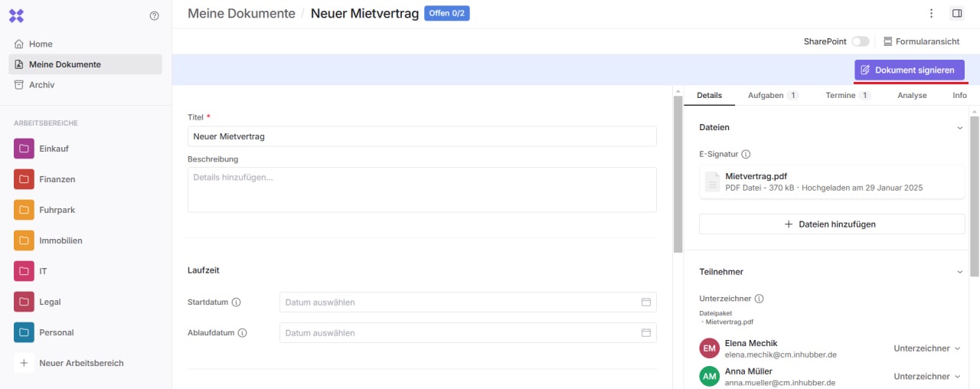
Task: Switch to the Aufgaben tab
Action: pos(773,96)
